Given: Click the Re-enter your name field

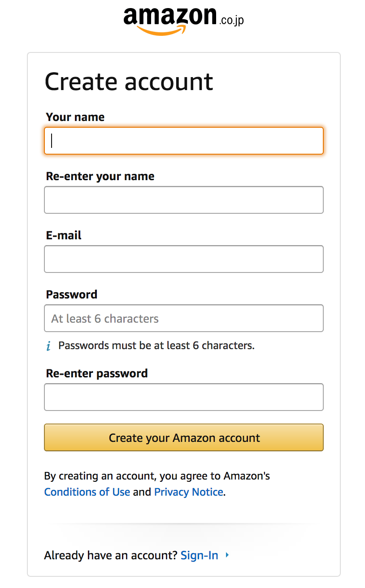Looking at the screenshot, I should 183,200.
